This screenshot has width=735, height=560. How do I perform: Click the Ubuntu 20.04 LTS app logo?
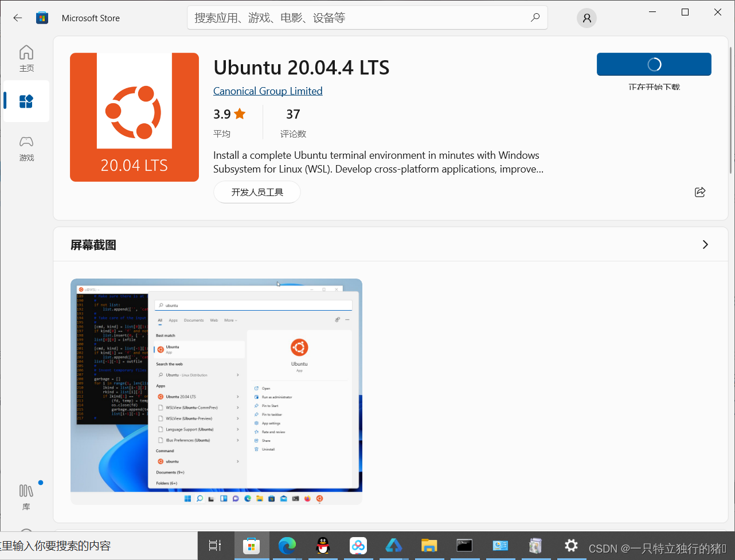134,117
